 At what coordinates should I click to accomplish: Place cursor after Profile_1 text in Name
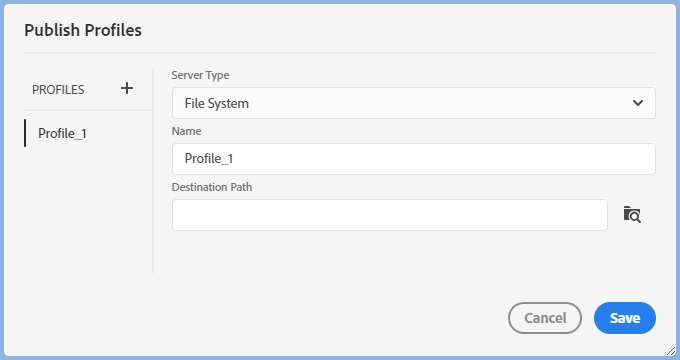coord(235,159)
